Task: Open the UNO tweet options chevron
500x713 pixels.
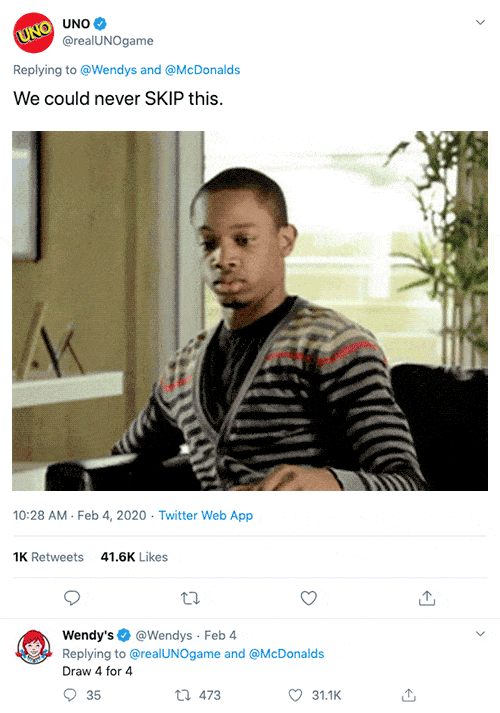Action: click(480, 22)
